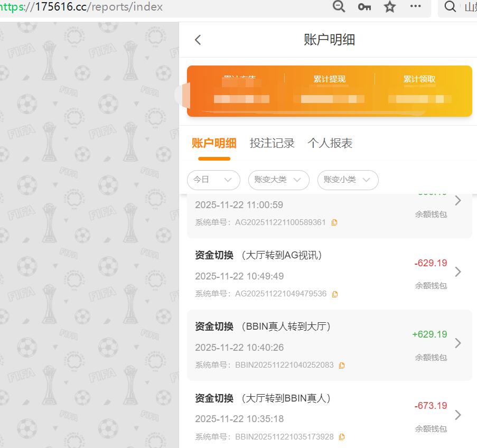Open the 账变大类 filter dropdown

278,180
